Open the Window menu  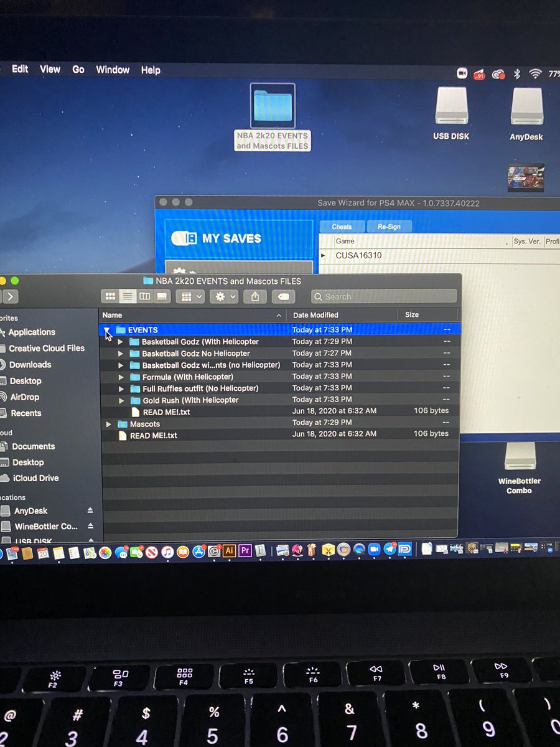coord(113,70)
